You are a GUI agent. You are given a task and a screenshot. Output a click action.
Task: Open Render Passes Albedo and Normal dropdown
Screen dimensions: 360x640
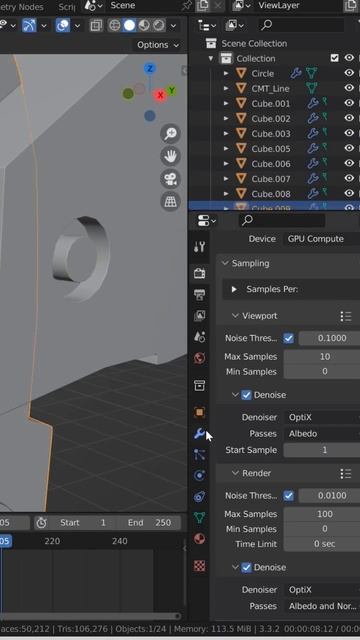322,606
